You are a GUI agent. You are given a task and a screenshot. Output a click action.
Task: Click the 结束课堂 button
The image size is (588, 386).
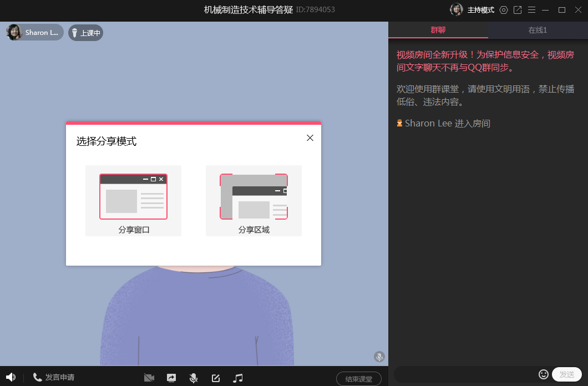[x=358, y=379]
